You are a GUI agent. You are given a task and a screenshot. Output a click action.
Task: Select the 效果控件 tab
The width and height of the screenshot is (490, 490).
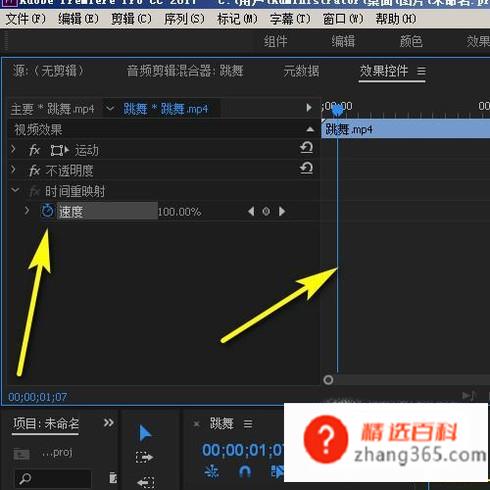pyautogui.click(x=384, y=71)
